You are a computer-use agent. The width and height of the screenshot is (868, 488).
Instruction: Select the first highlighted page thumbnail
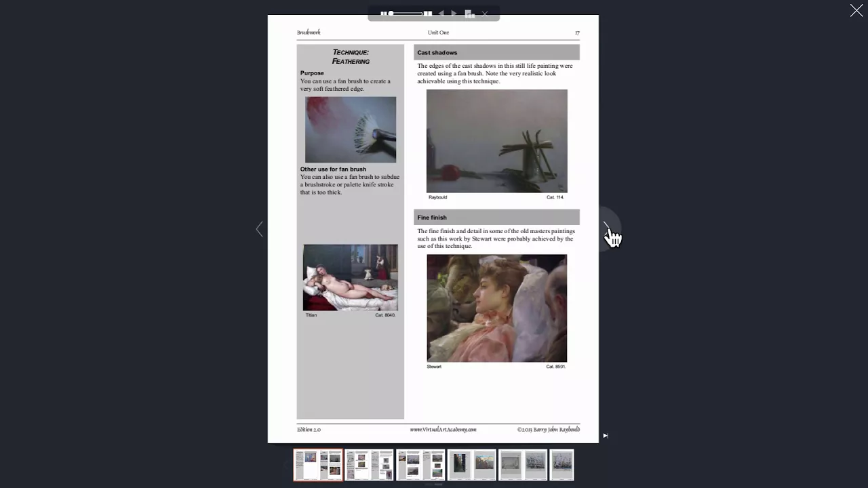318,465
